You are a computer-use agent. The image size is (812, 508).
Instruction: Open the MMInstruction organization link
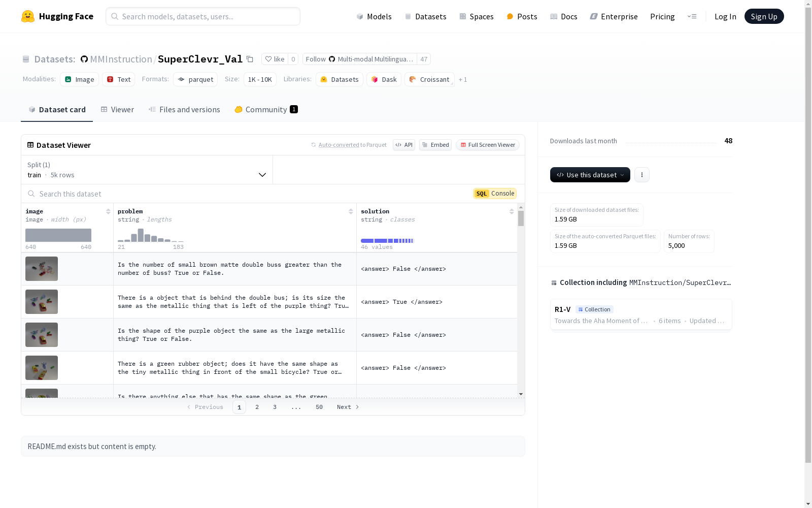tap(121, 59)
